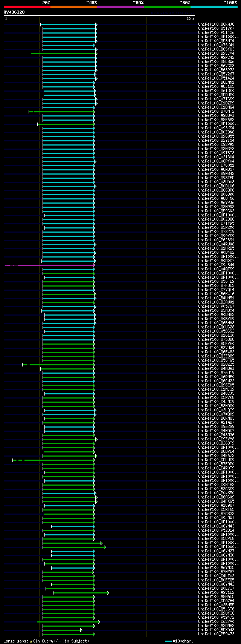This screenshot has height=644, width=241.
Task: Select the UniRef100_O16130 label
Action: 216,336
